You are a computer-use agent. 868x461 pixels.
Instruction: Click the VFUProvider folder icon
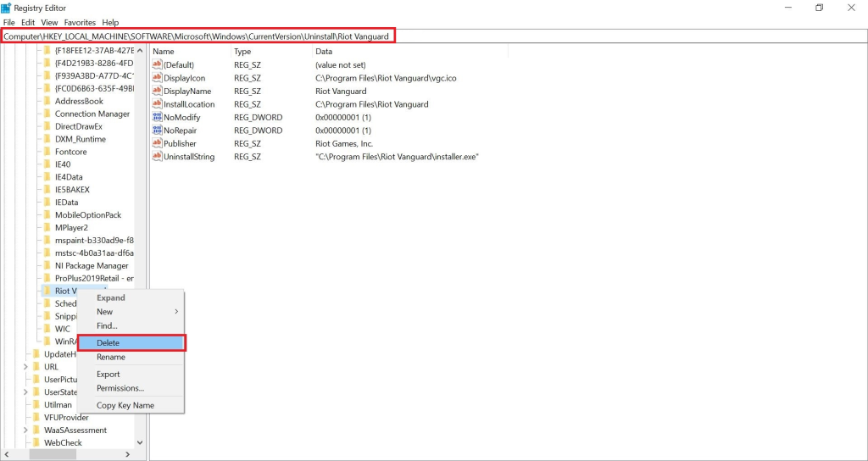tap(36, 417)
